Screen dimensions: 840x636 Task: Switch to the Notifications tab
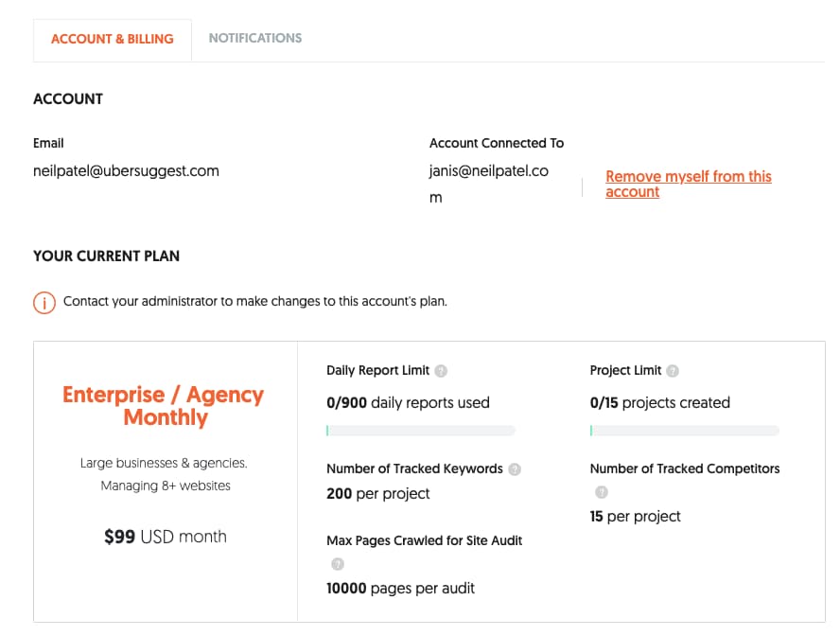tap(255, 39)
